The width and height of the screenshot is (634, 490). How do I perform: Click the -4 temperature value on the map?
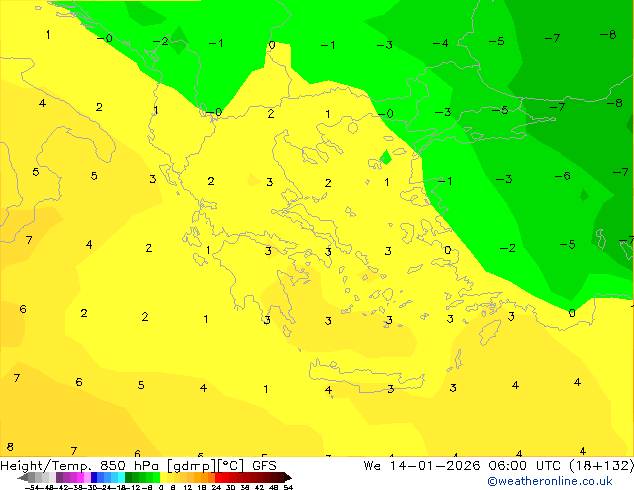click(x=440, y=43)
